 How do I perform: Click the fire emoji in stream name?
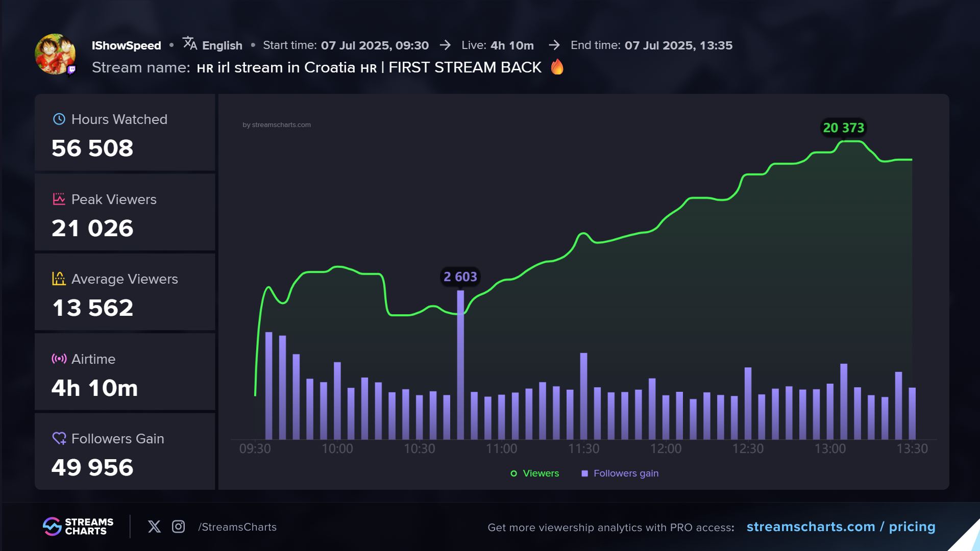(557, 67)
